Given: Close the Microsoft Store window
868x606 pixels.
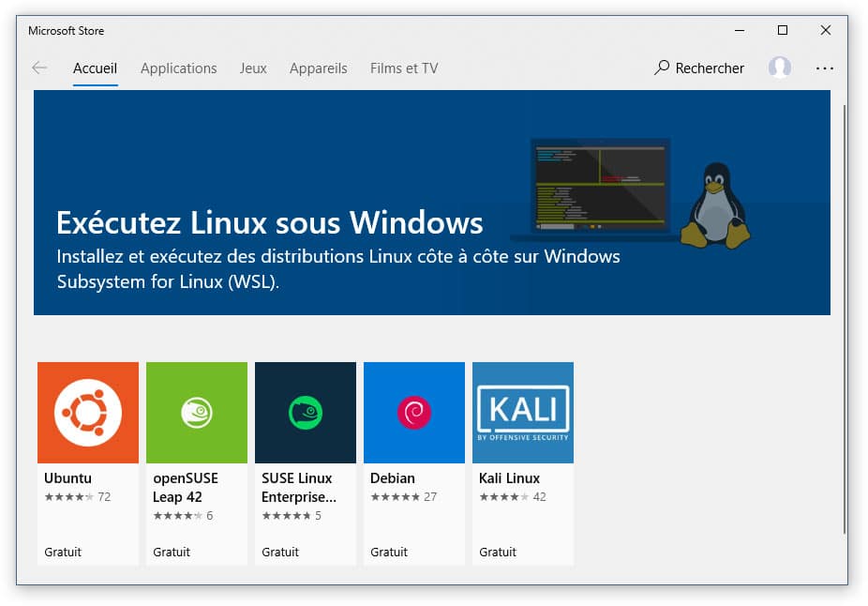Looking at the screenshot, I should coord(826,30).
